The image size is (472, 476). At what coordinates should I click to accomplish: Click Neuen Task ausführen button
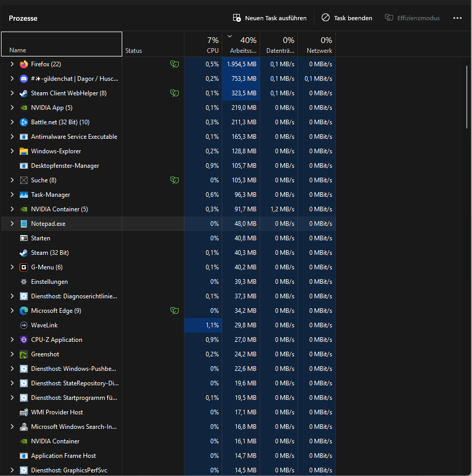[270, 18]
